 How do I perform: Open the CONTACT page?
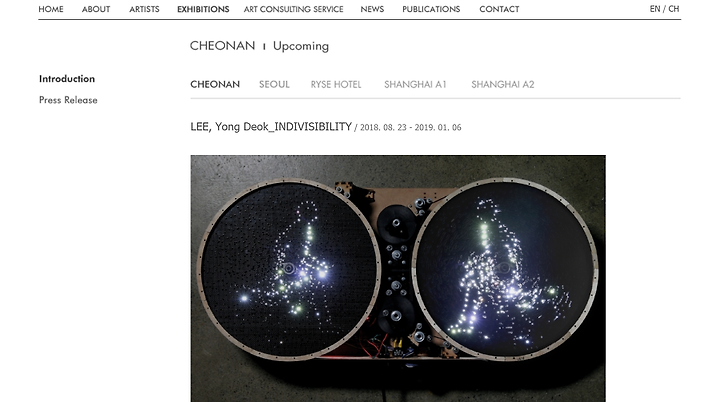(499, 9)
